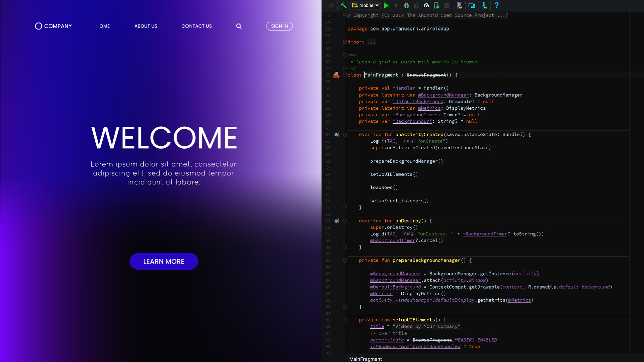Click the MainFragment breadcrumb at bottom
This screenshot has width=644, height=362.
pos(365,359)
